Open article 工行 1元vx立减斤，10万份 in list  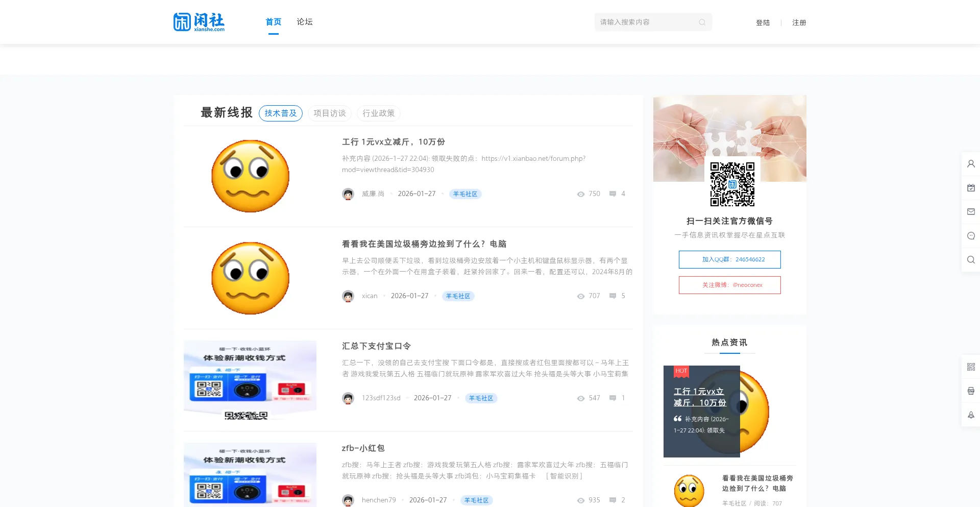(x=394, y=142)
